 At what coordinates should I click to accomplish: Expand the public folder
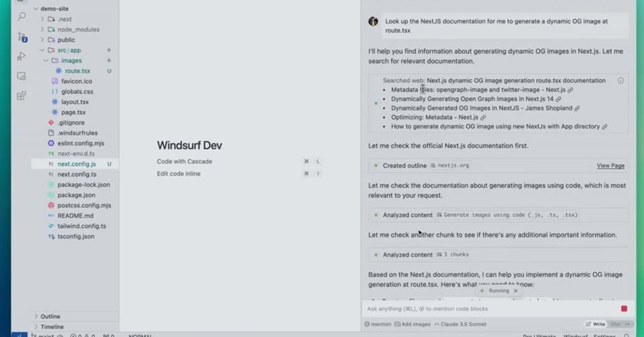point(42,40)
